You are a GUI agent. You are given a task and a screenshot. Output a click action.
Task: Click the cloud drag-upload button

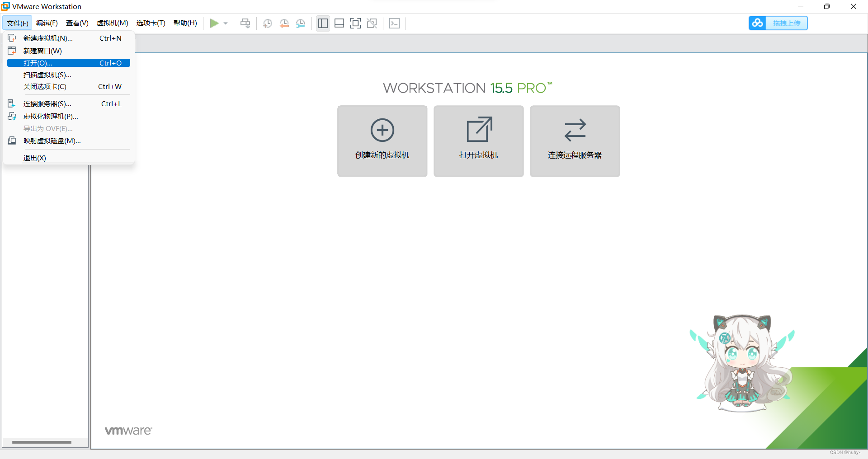(778, 23)
